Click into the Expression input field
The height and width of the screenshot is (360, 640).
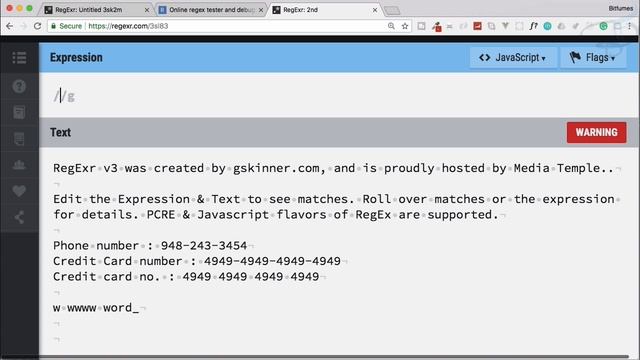pyautogui.click(x=339, y=96)
